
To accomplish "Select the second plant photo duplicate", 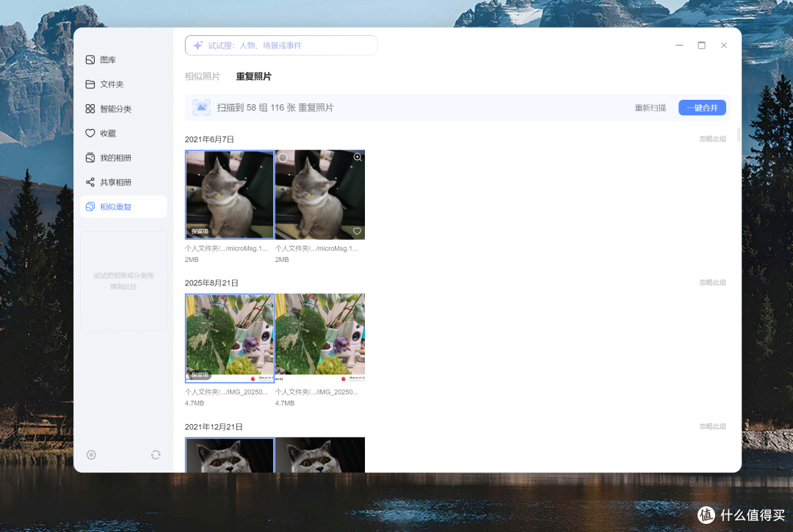I will 320,338.
